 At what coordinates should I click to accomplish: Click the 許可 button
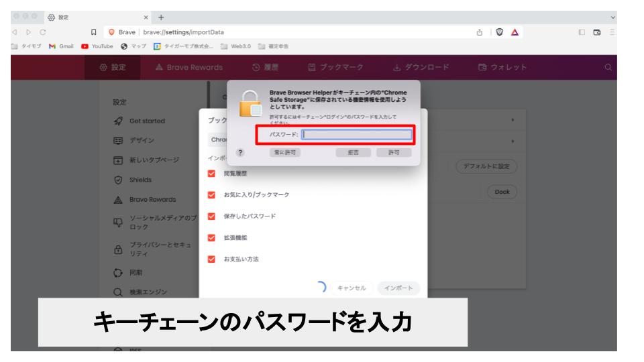click(x=394, y=153)
